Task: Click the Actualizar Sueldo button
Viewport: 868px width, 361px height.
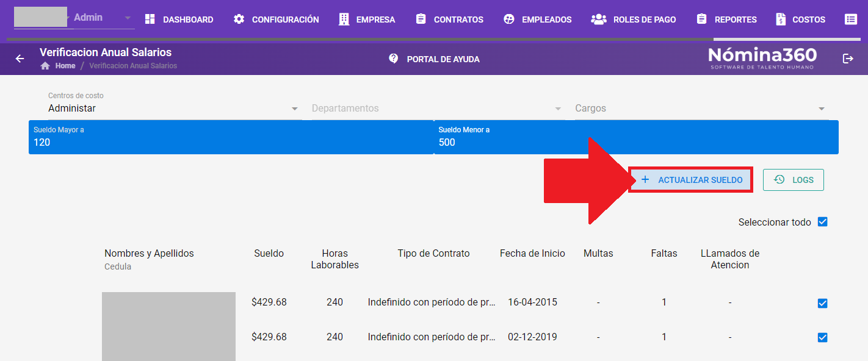Action: click(x=690, y=180)
